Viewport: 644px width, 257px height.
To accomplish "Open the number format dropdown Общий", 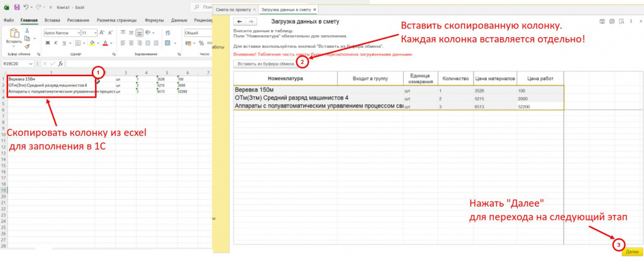I will (198, 33).
